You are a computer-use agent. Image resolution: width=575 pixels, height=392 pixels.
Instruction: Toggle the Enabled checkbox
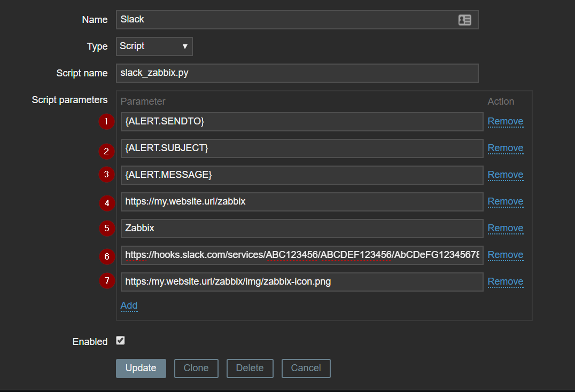click(120, 341)
